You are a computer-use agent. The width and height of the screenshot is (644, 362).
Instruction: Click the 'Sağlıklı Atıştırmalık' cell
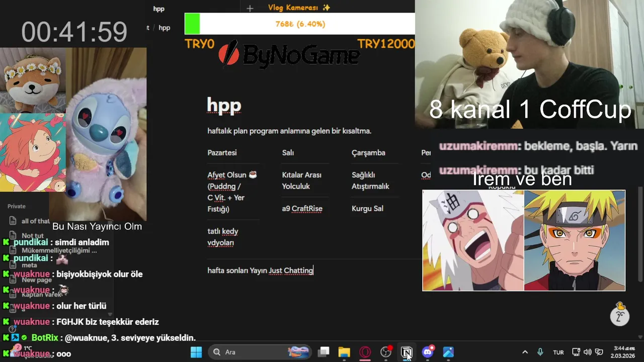(370, 180)
